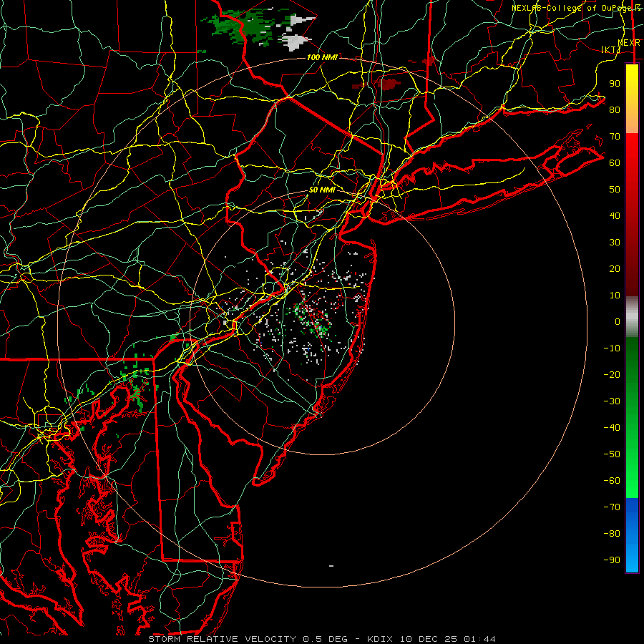Click the KDIX timestamp 10 DEC 25 01:44

pyautogui.click(x=431, y=639)
